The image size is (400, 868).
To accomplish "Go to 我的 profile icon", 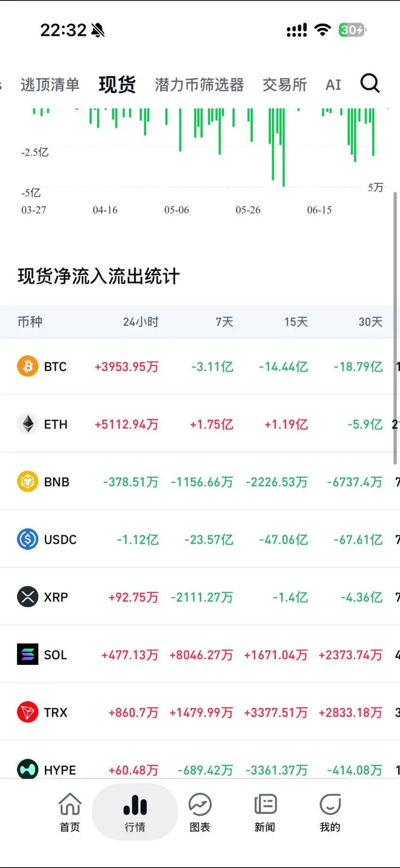I will click(330, 804).
